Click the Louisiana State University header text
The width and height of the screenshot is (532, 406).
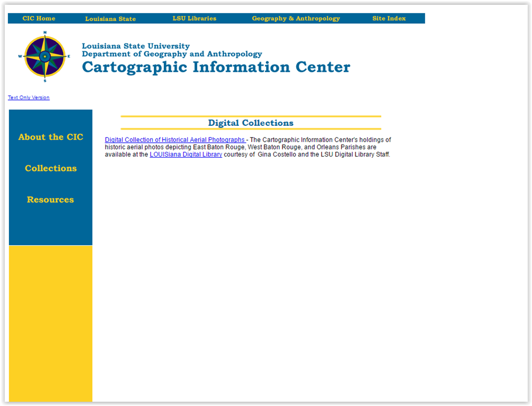coord(136,46)
